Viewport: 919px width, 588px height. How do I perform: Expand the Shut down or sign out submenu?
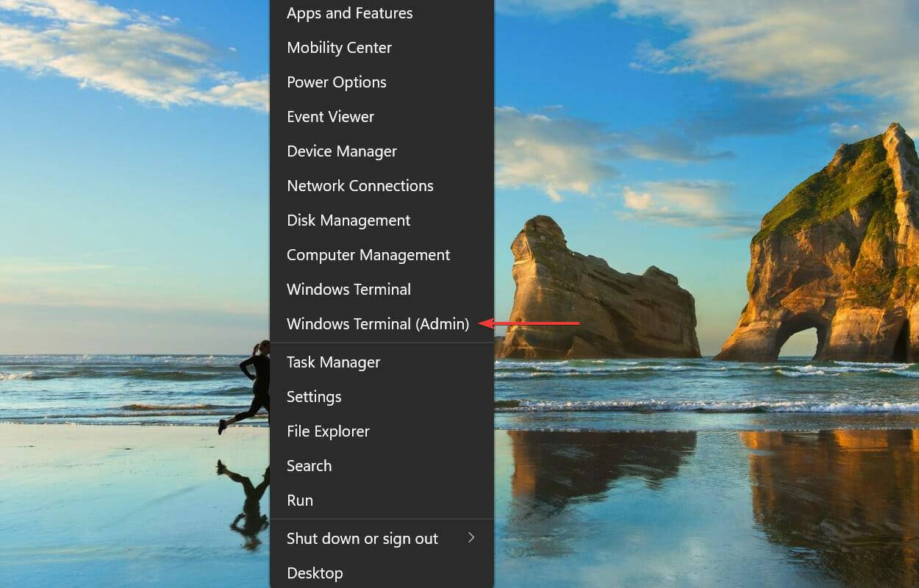click(471, 538)
